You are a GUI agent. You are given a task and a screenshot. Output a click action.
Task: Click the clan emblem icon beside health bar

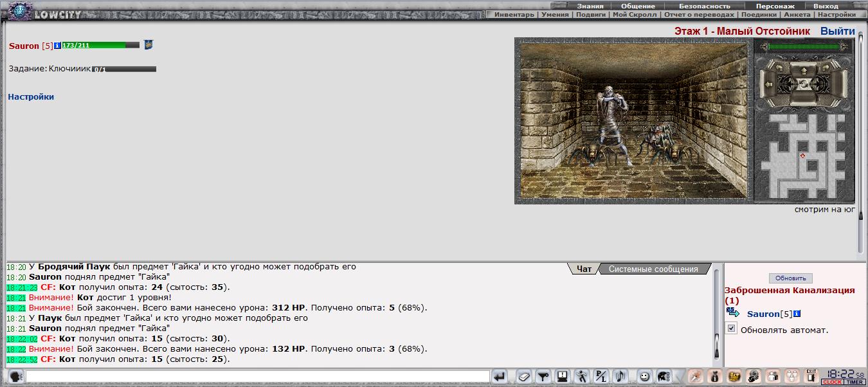[x=149, y=45]
